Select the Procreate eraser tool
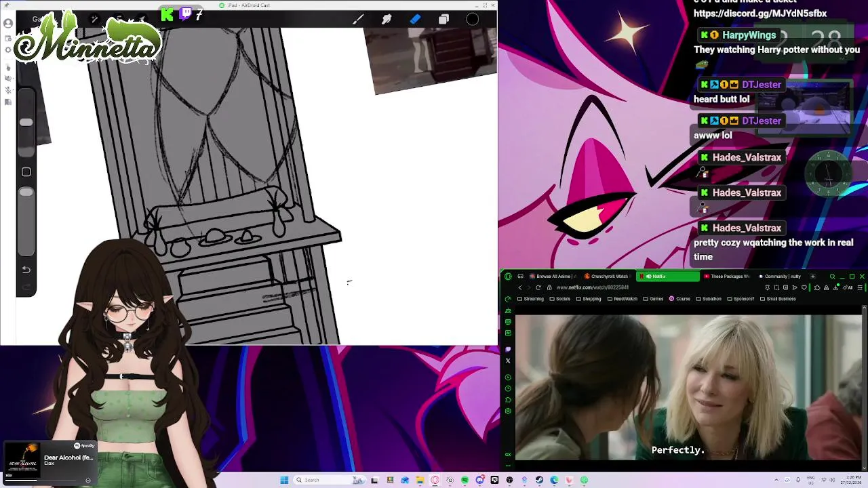Viewport: 868px width, 488px height. click(x=415, y=20)
